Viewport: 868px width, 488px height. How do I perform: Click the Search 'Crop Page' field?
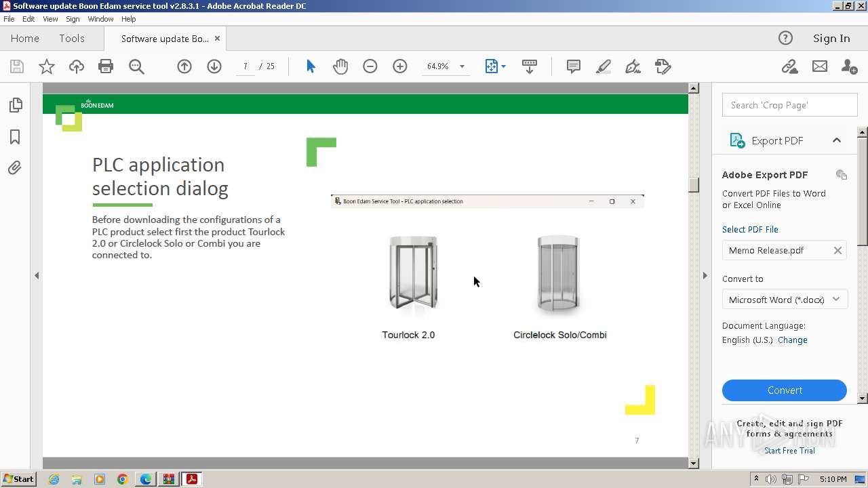(x=789, y=105)
